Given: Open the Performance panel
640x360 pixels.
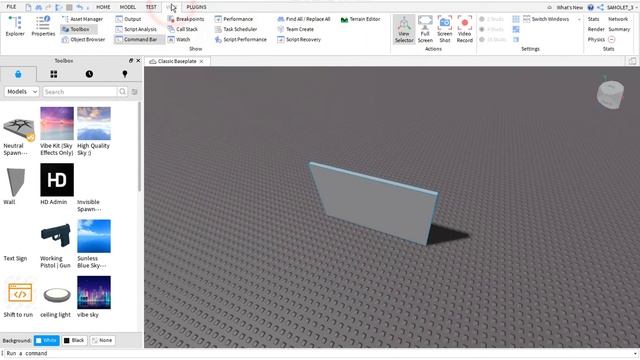Looking at the screenshot, I should [x=233, y=19].
